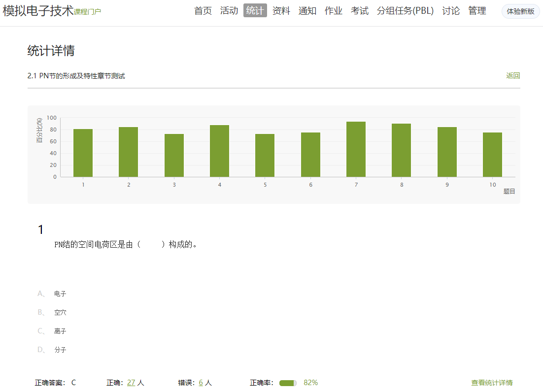Click the chart bar for question 3
The height and width of the screenshot is (392, 543).
tap(174, 155)
